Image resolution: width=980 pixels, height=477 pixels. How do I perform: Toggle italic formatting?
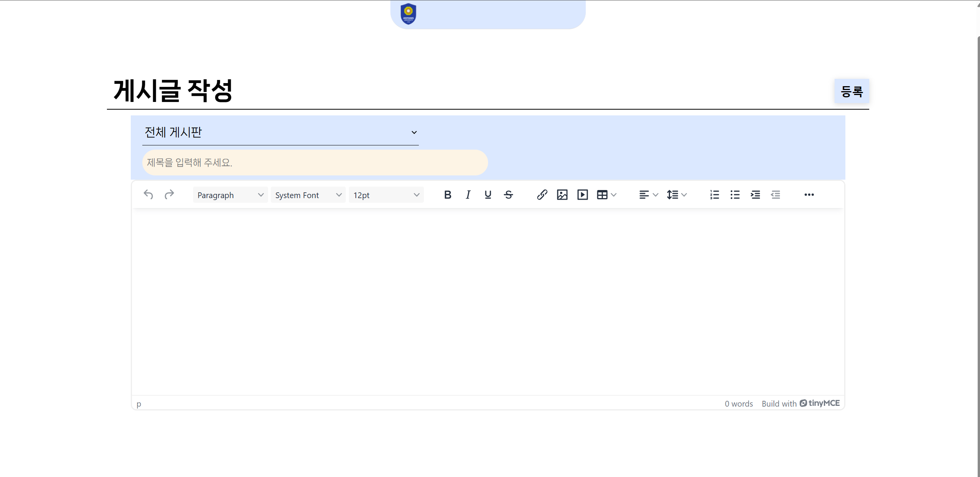pos(468,195)
